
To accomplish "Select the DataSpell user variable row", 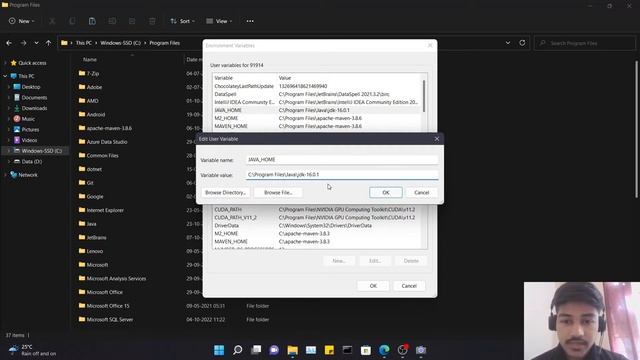I will click(x=317, y=94).
